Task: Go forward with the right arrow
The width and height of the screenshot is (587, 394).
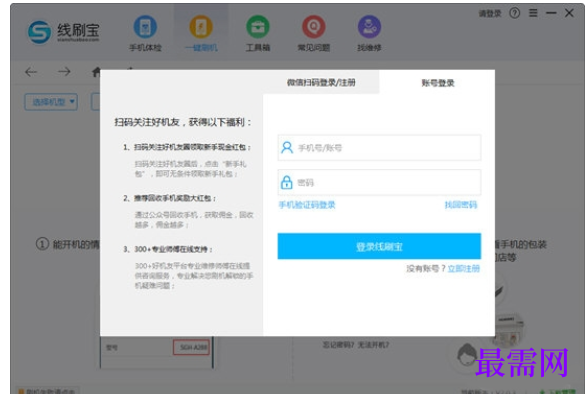Action: coord(64,72)
